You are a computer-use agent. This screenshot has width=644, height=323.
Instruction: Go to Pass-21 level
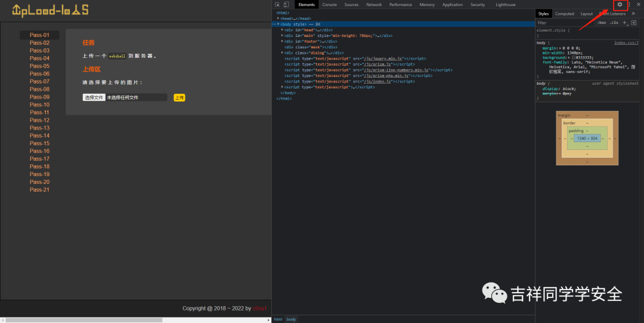[x=39, y=190]
